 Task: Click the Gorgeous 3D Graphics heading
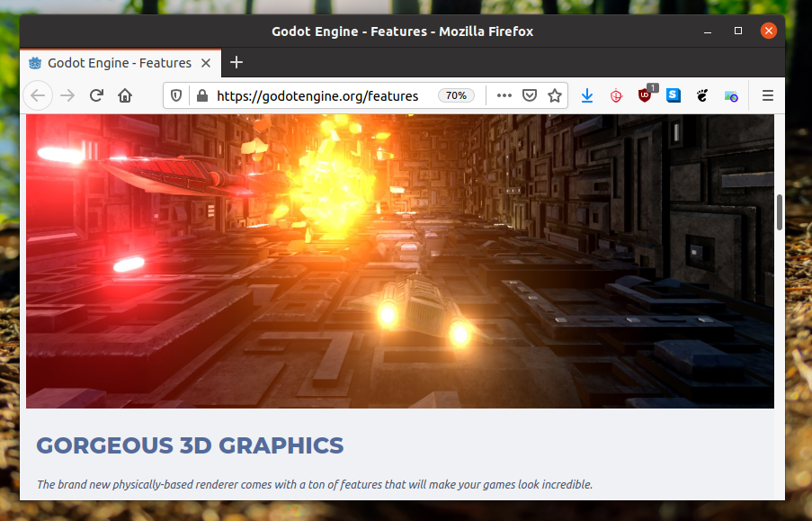pos(190,445)
